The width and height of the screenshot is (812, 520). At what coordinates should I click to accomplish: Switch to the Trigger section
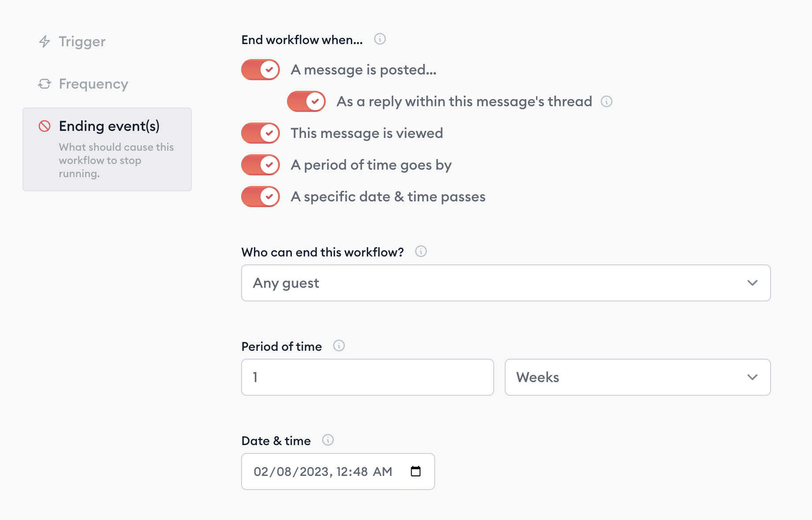[82, 41]
